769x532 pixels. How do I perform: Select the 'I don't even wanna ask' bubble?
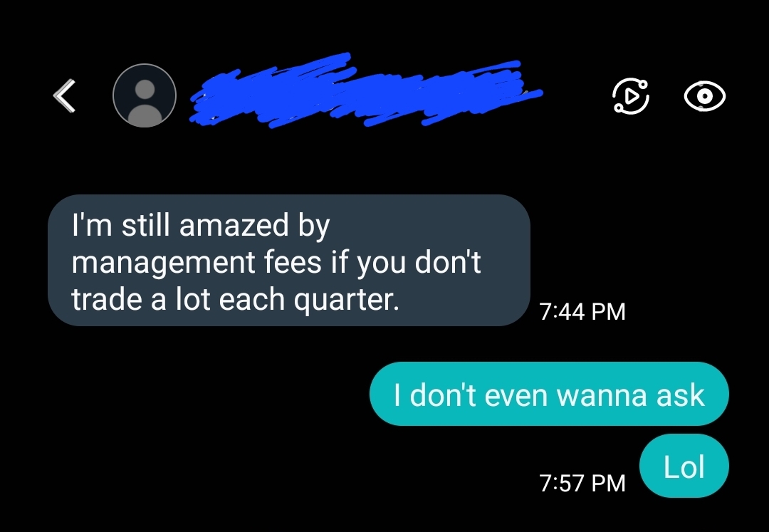point(549,395)
